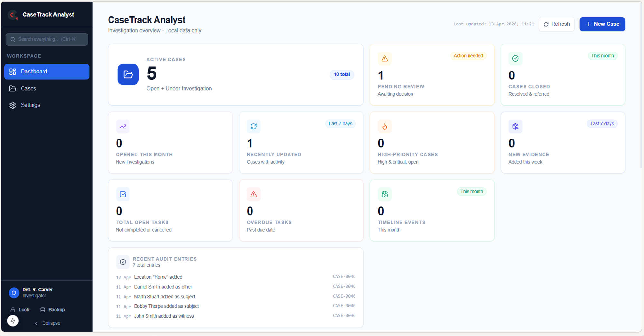Create a New Case
The width and height of the screenshot is (644, 336).
pyautogui.click(x=602, y=24)
